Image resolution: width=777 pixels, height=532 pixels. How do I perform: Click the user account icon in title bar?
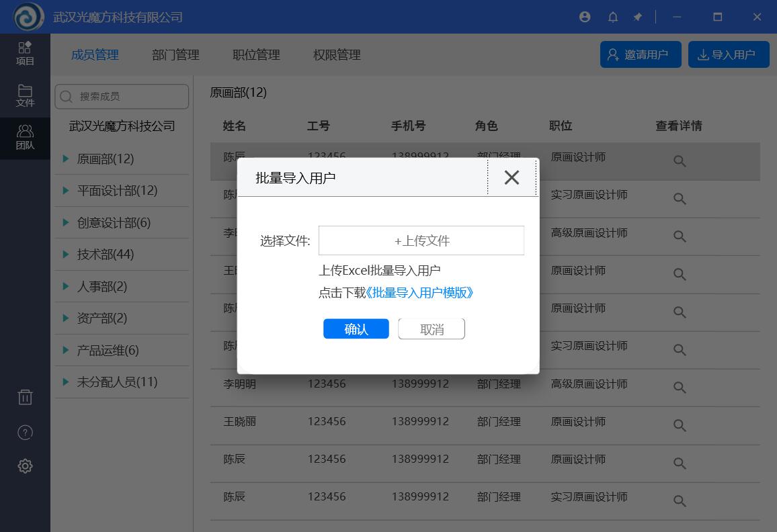point(585,17)
